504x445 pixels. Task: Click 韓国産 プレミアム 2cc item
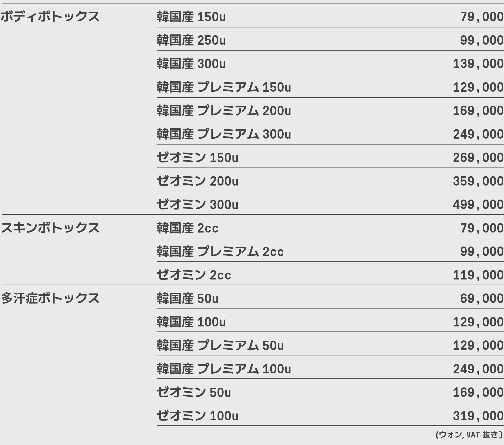[220, 252]
